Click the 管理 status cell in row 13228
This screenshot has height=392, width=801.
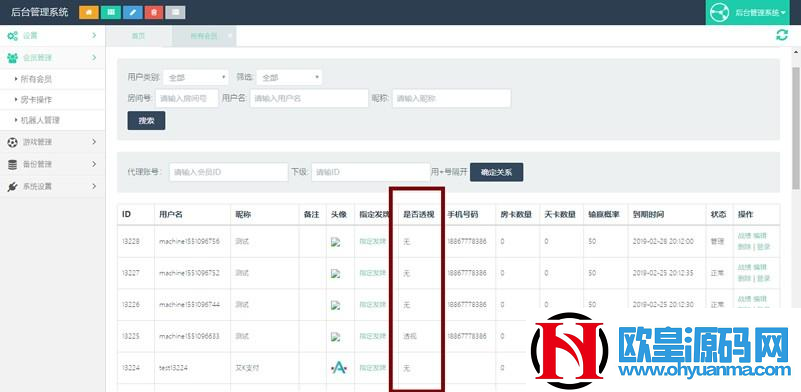click(717, 241)
